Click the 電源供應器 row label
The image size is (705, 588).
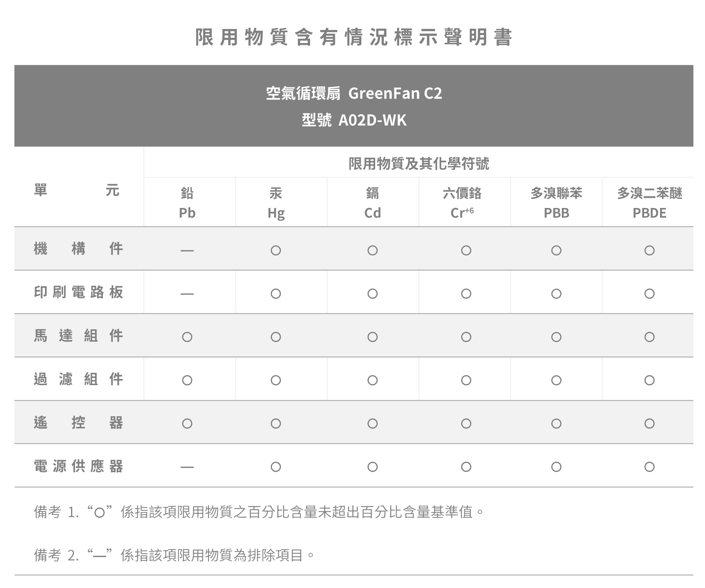point(78,466)
